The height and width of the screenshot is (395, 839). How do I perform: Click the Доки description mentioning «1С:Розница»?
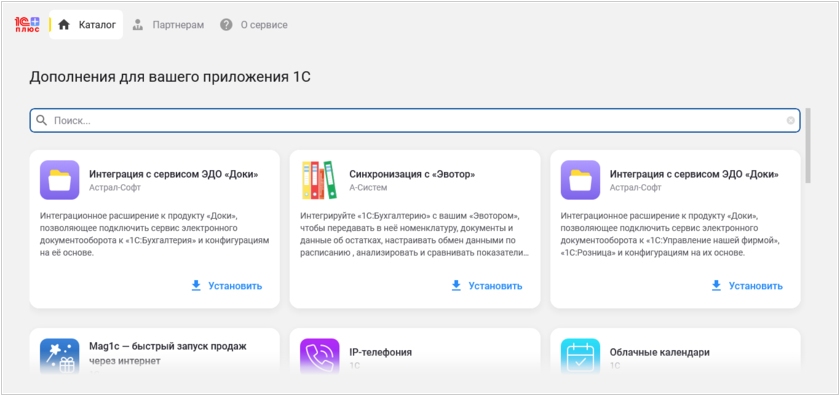tap(670, 234)
